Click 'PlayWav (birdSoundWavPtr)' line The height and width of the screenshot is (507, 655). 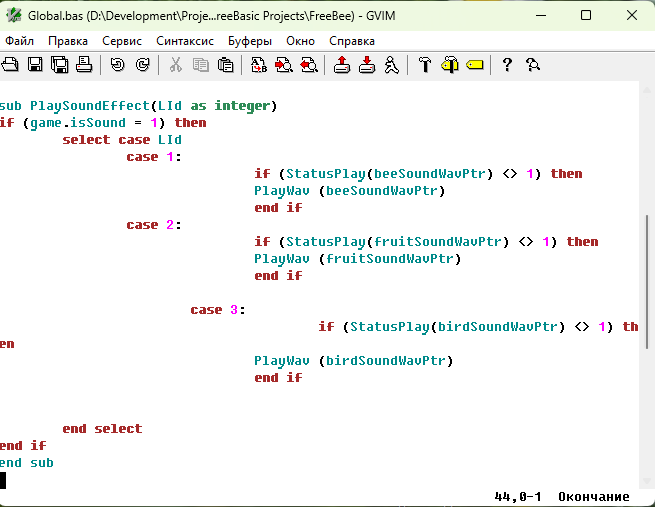pos(353,361)
